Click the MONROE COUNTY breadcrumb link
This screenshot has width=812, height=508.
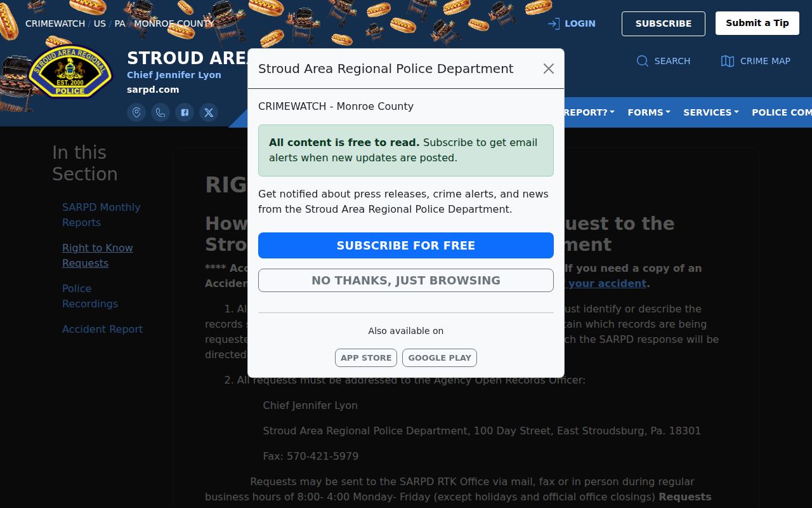click(x=174, y=23)
